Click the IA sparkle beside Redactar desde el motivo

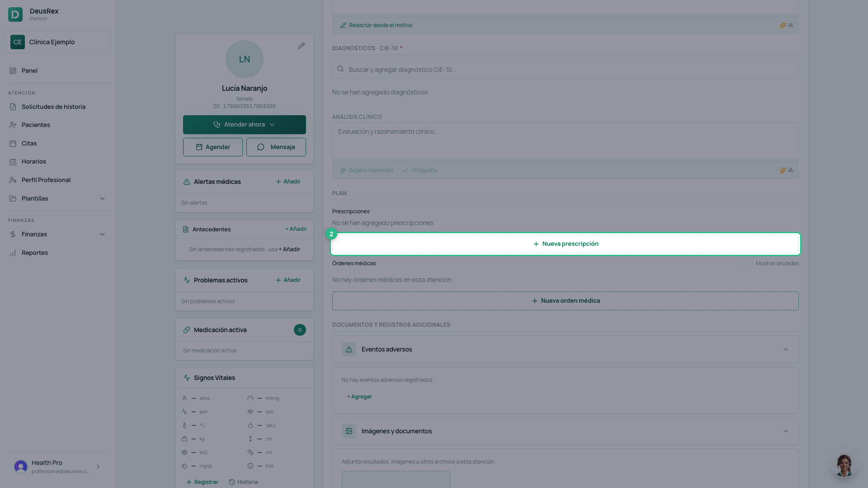pos(786,25)
